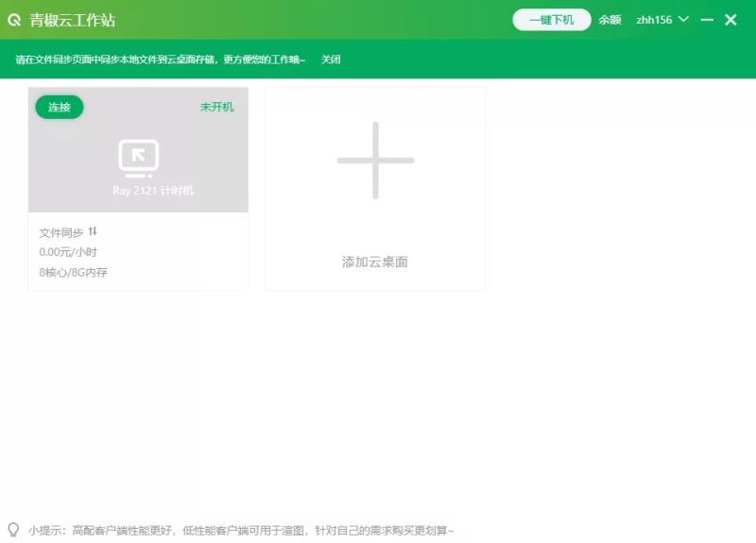Click the green file sync notification banner text

click(x=161, y=59)
